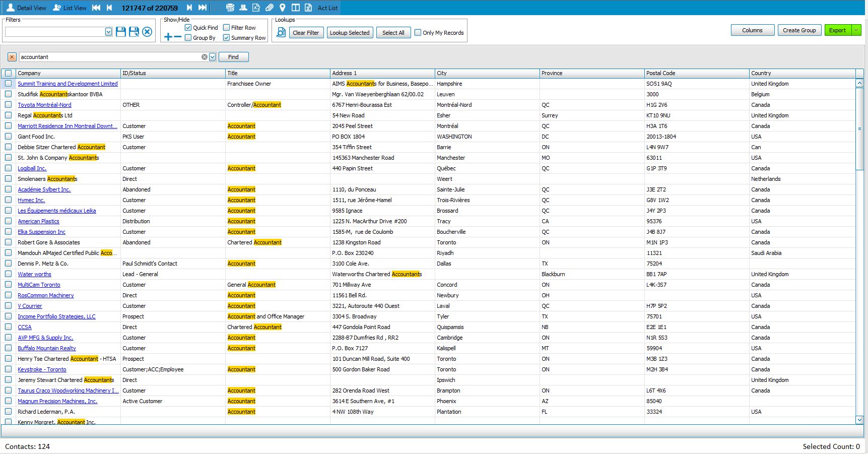
Task: Click the print icon in toolbar
Action: pos(230,8)
